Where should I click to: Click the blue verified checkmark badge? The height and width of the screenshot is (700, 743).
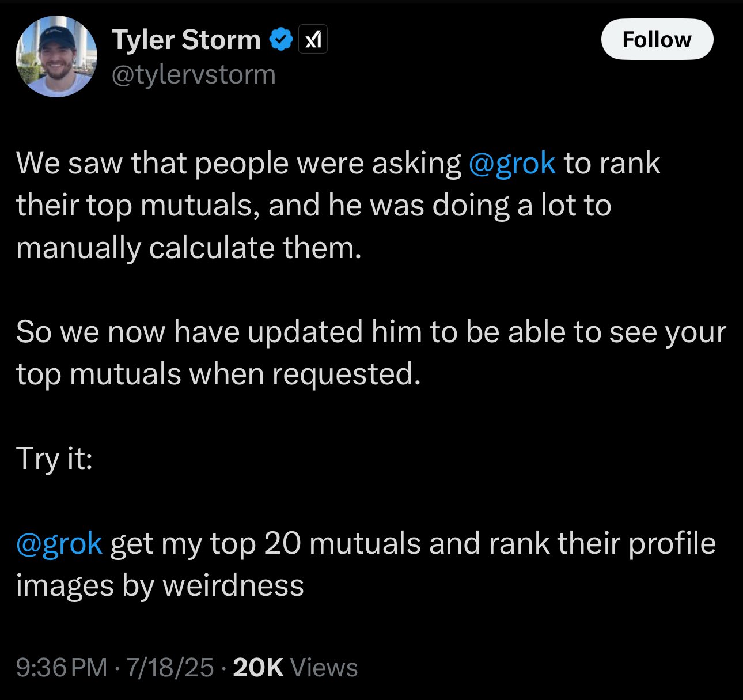pos(280,40)
